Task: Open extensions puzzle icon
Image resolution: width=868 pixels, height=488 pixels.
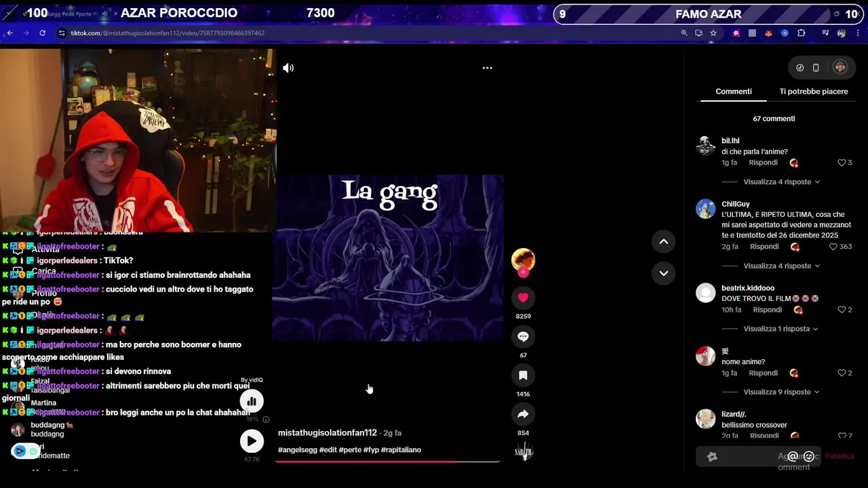Action: coord(801,33)
